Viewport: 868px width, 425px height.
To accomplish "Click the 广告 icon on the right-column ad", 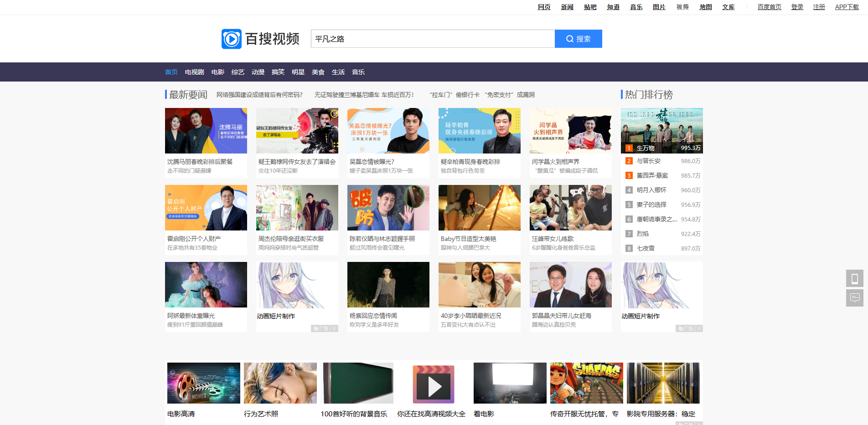I will pos(686,328).
